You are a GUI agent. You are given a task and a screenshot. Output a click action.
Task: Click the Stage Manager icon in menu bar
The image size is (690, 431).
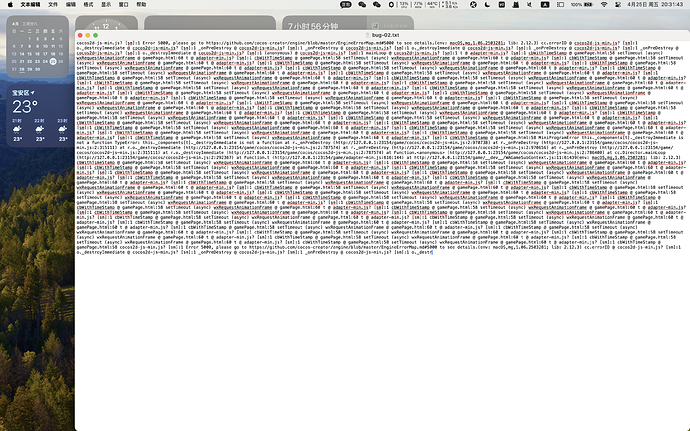(560, 4)
